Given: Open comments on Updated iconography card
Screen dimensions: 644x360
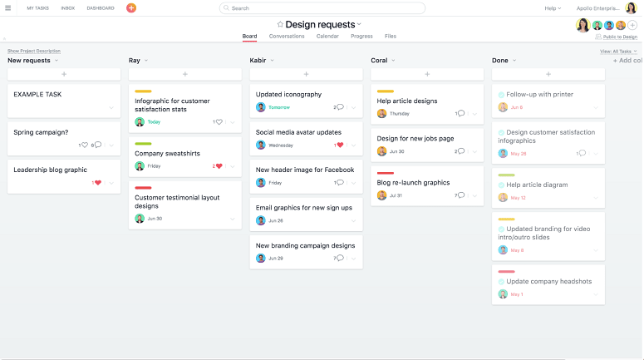Looking at the screenshot, I should [340, 107].
